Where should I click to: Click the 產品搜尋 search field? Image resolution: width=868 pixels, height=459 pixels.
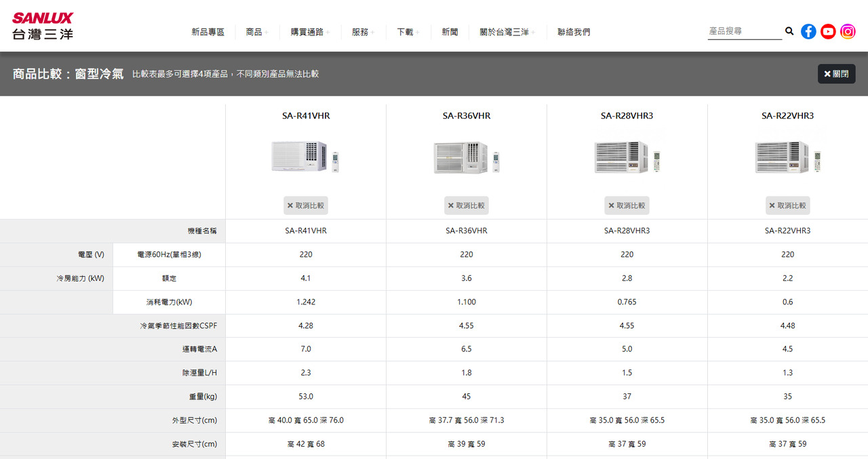pyautogui.click(x=744, y=31)
